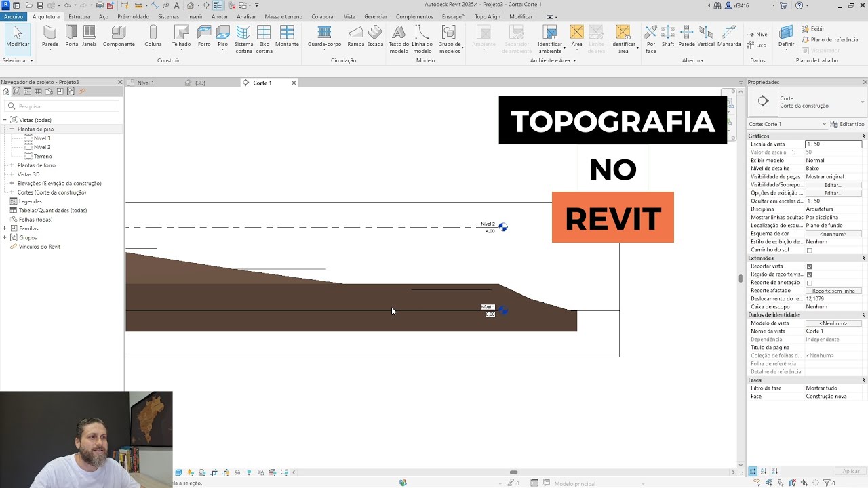
Task: Select Nível 2 floor plan item
Action: 42,147
